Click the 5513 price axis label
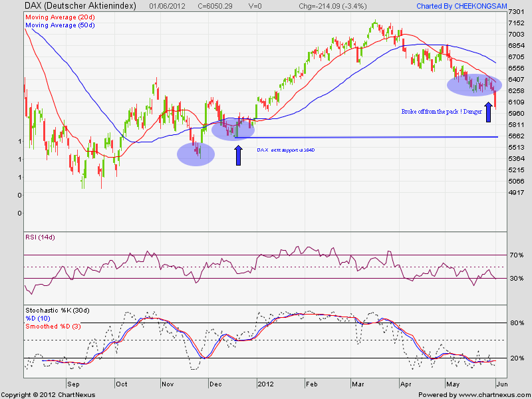 tap(516, 147)
